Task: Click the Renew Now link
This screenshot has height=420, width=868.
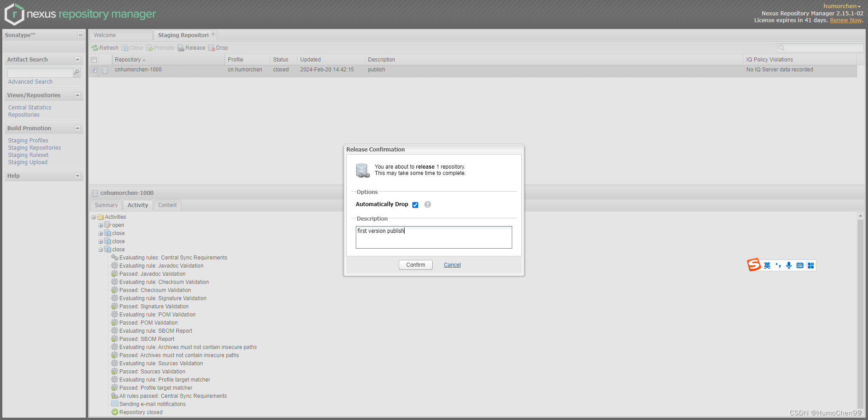Action: coord(845,20)
